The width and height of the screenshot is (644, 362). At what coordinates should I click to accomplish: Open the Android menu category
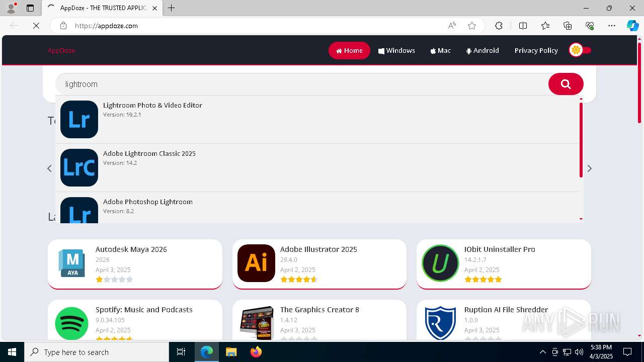[482, 50]
